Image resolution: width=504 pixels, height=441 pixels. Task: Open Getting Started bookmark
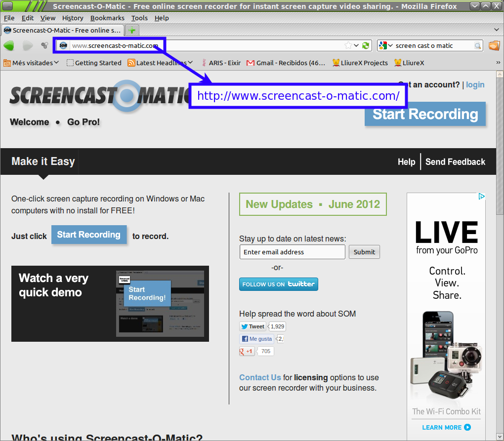pyautogui.click(x=94, y=63)
